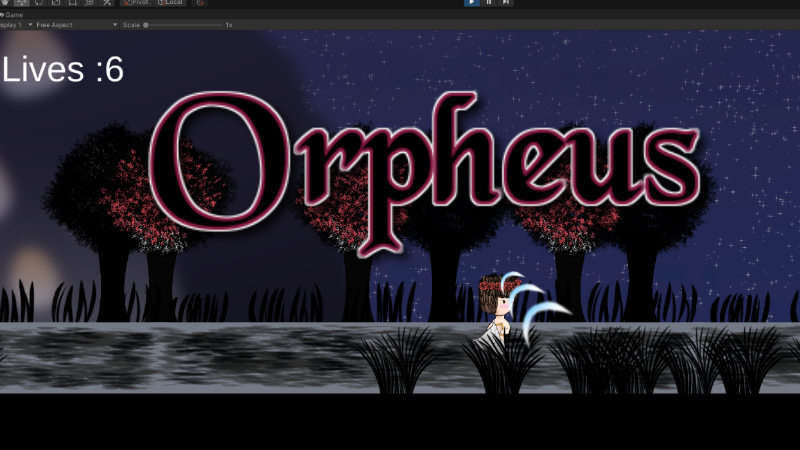Click the Lives :6 counter text
Image resolution: width=800 pixels, height=450 pixels.
tap(63, 69)
